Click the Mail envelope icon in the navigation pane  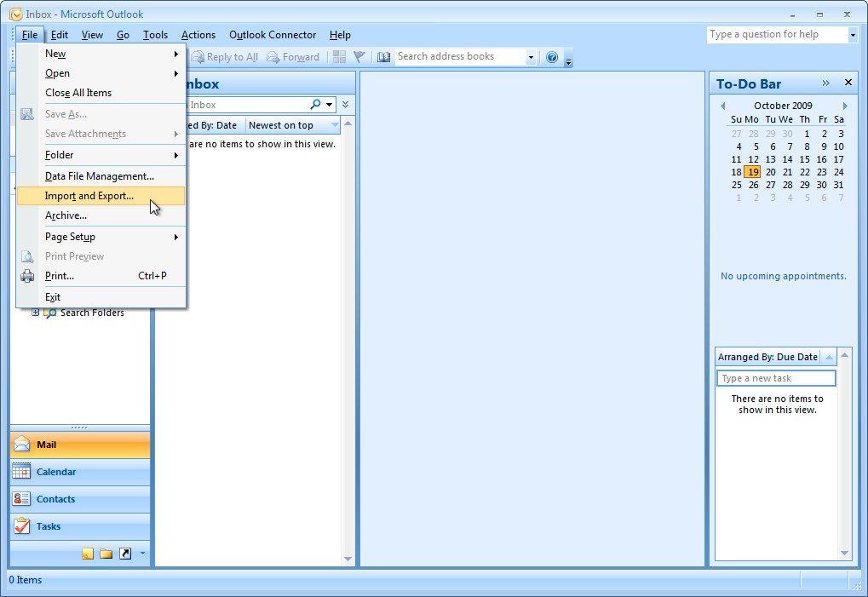pyautogui.click(x=21, y=445)
